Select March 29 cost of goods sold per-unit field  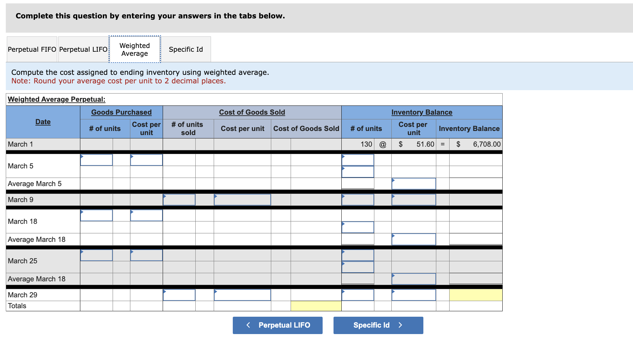[242, 295]
